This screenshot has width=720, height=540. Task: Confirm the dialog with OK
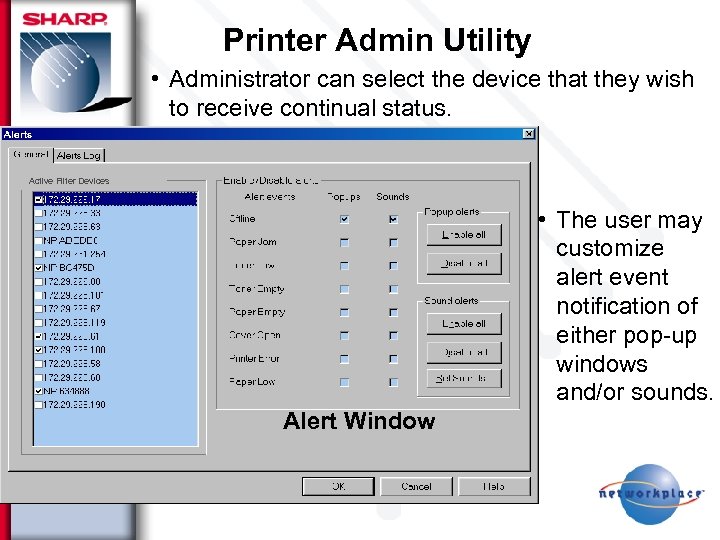[x=338, y=486]
